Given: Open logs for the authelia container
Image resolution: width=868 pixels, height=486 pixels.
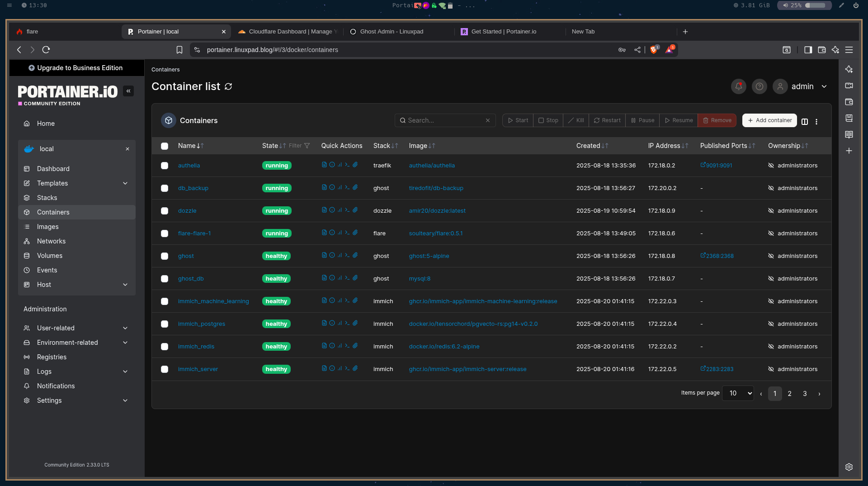Looking at the screenshot, I should tap(324, 165).
